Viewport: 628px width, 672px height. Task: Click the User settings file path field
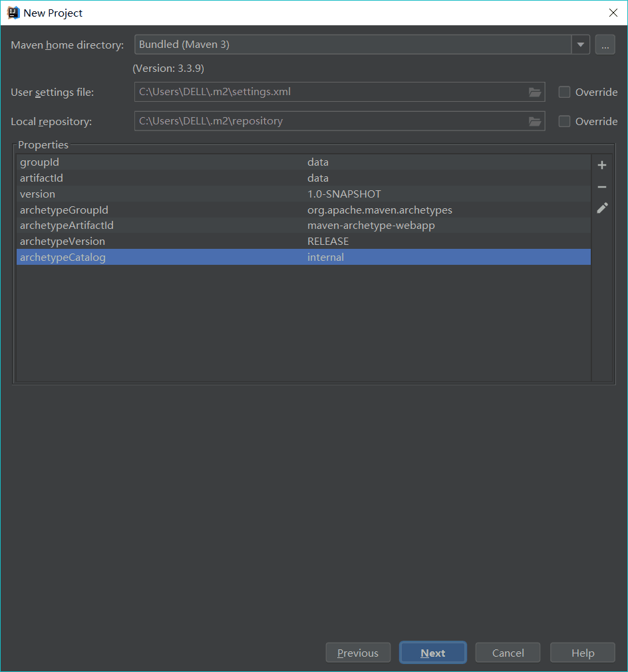[339, 92]
